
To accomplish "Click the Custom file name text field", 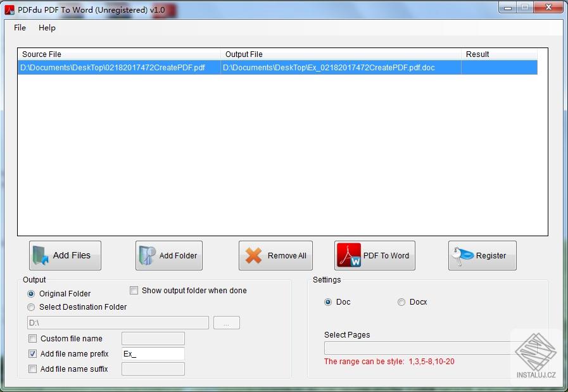I will coord(153,339).
